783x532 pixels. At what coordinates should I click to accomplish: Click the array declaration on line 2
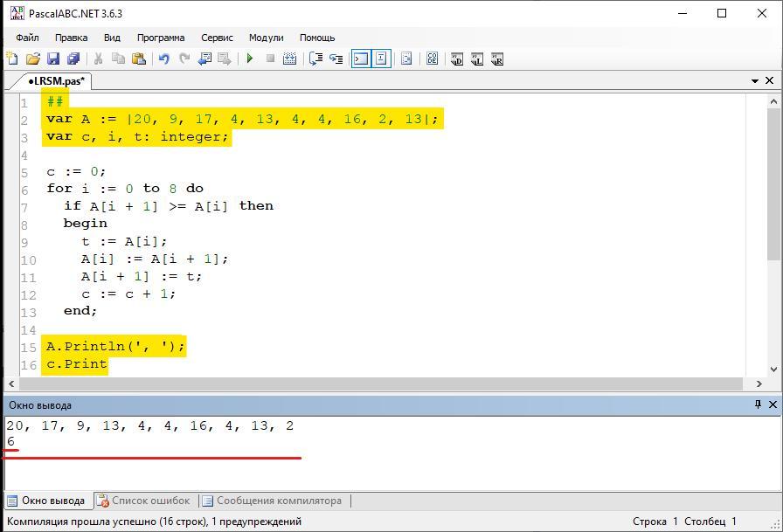[x=242, y=120]
